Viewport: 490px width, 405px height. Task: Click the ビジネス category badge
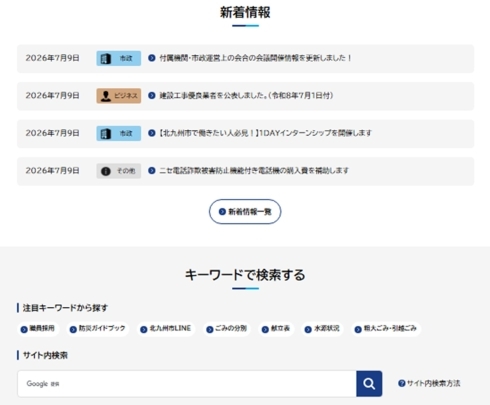[x=119, y=96]
